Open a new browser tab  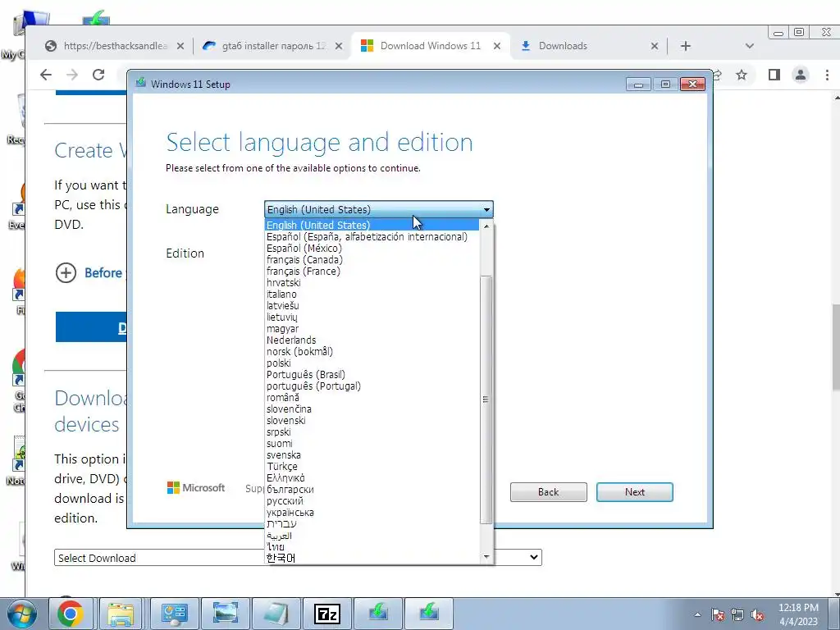(x=685, y=46)
